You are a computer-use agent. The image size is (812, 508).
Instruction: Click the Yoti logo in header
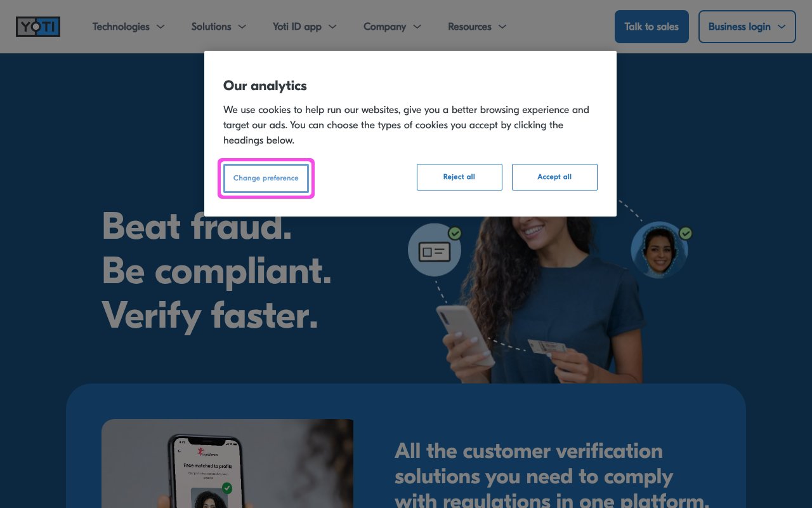[x=38, y=27]
